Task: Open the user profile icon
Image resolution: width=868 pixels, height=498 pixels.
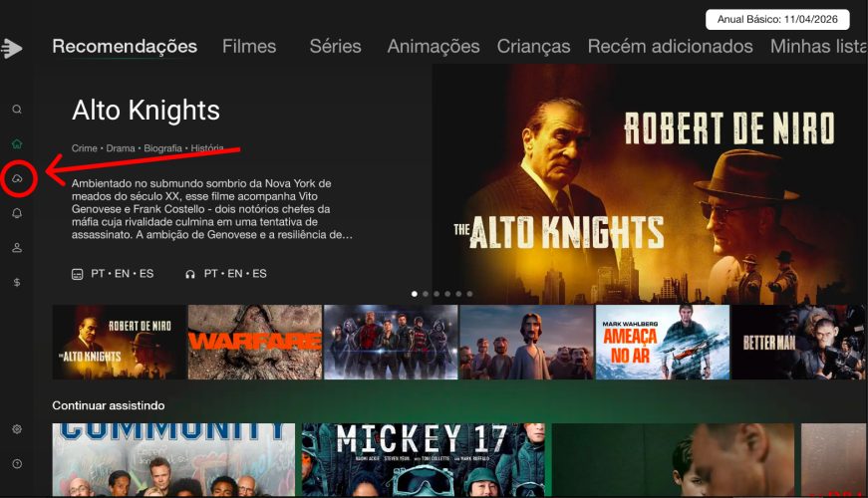Action: 17,247
